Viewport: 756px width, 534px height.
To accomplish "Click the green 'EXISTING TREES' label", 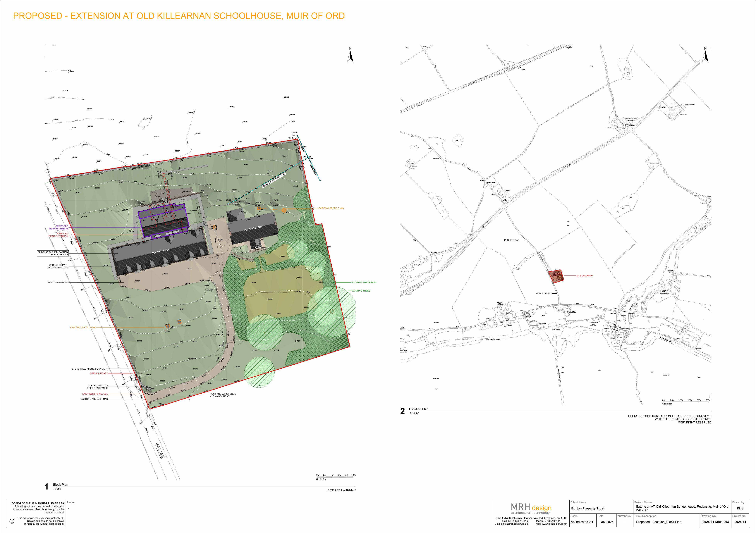I will tap(361, 291).
